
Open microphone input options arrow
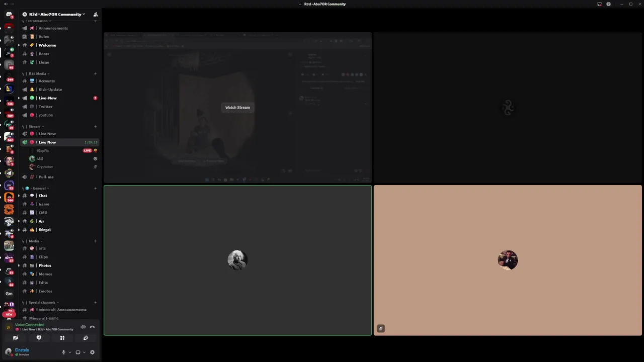pyautogui.click(x=69, y=352)
